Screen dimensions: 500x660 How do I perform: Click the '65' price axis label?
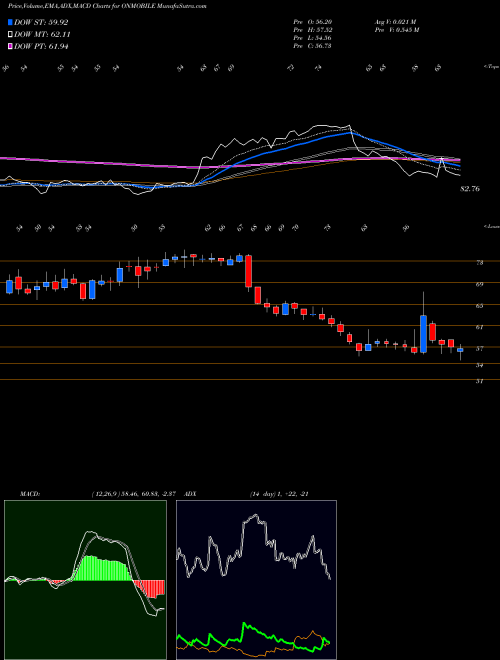[x=479, y=306]
